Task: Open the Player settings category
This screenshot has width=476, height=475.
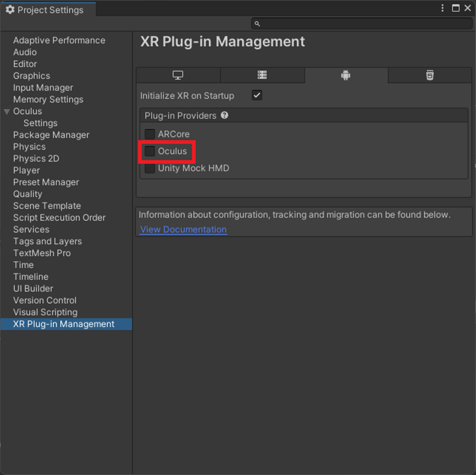Action: (26, 170)
